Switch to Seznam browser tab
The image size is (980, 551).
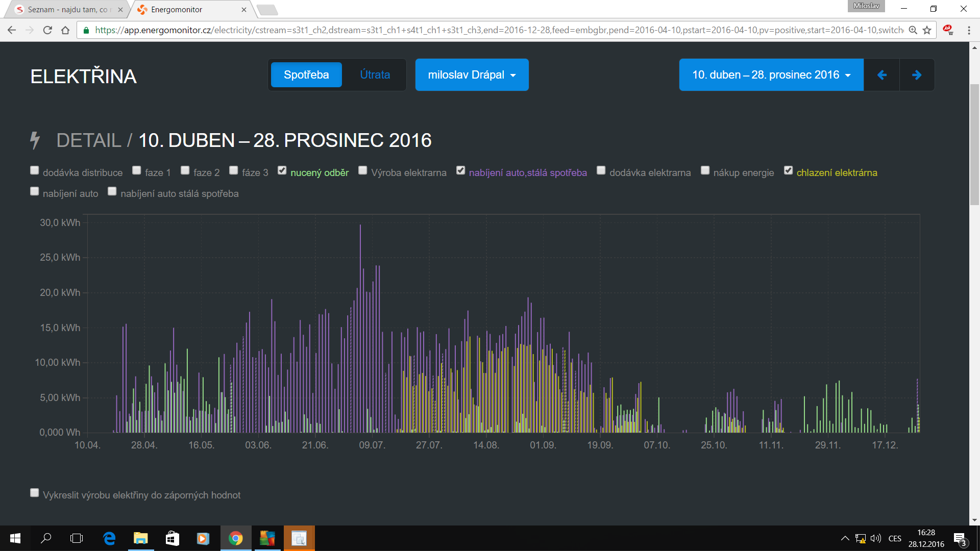tap(66, 10)
